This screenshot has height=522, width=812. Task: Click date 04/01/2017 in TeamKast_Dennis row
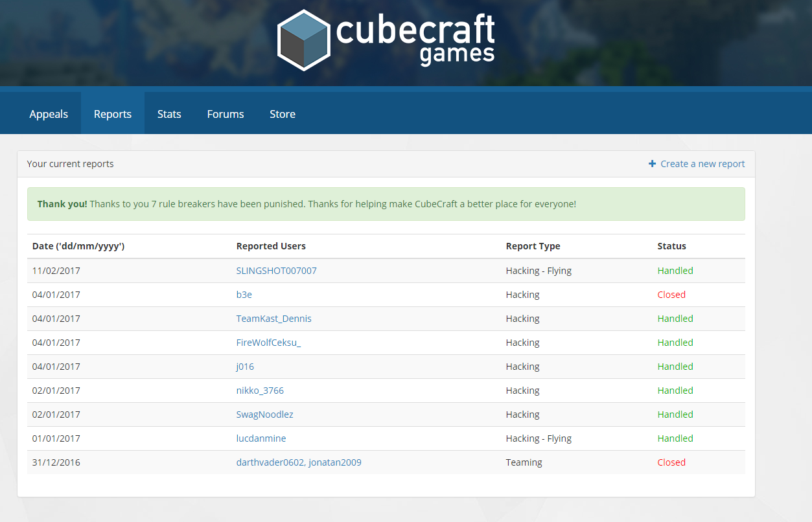56,319
